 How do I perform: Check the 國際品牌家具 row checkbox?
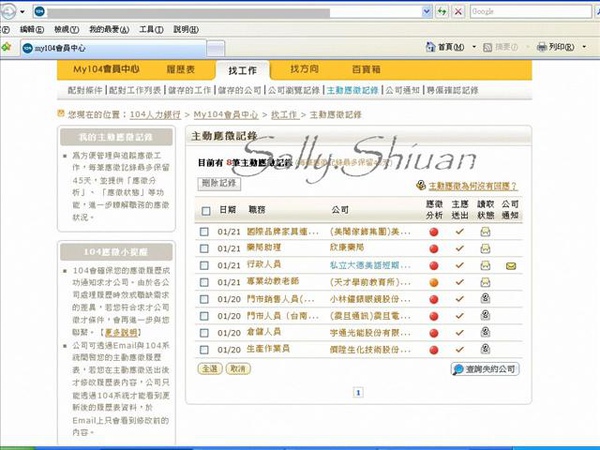[204, 232]
